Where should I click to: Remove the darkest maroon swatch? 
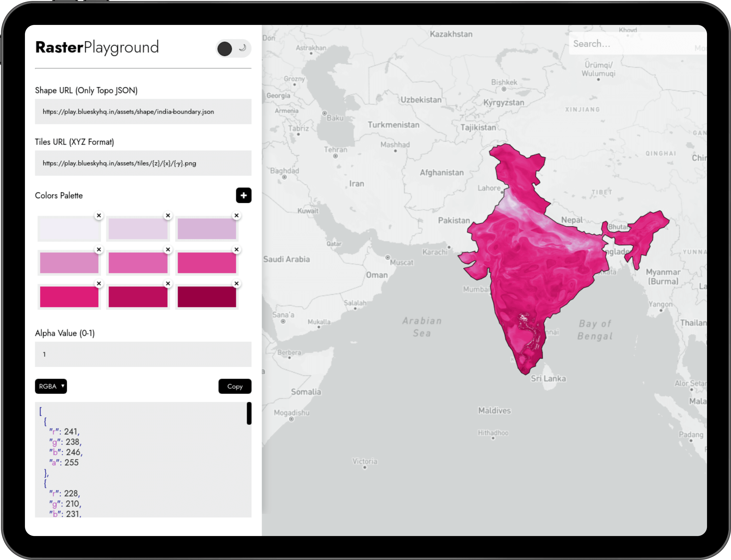236,284
